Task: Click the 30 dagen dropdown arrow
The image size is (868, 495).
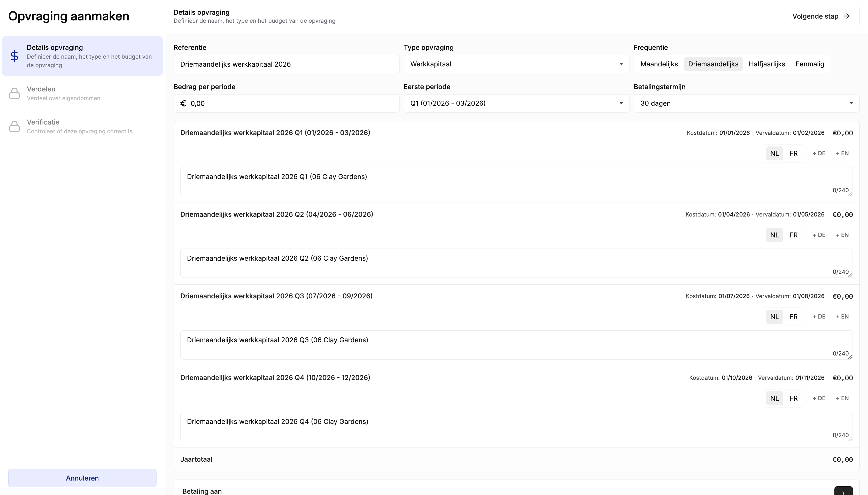Action: (851, 103)
